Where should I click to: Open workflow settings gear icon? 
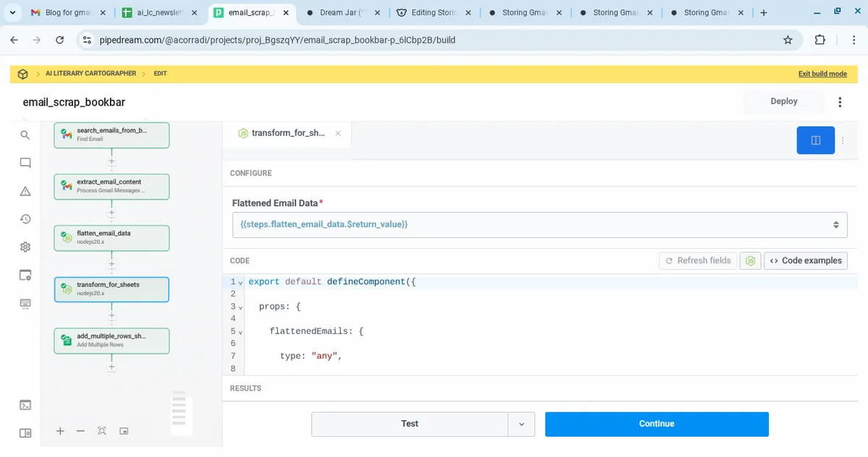(25, 247)
